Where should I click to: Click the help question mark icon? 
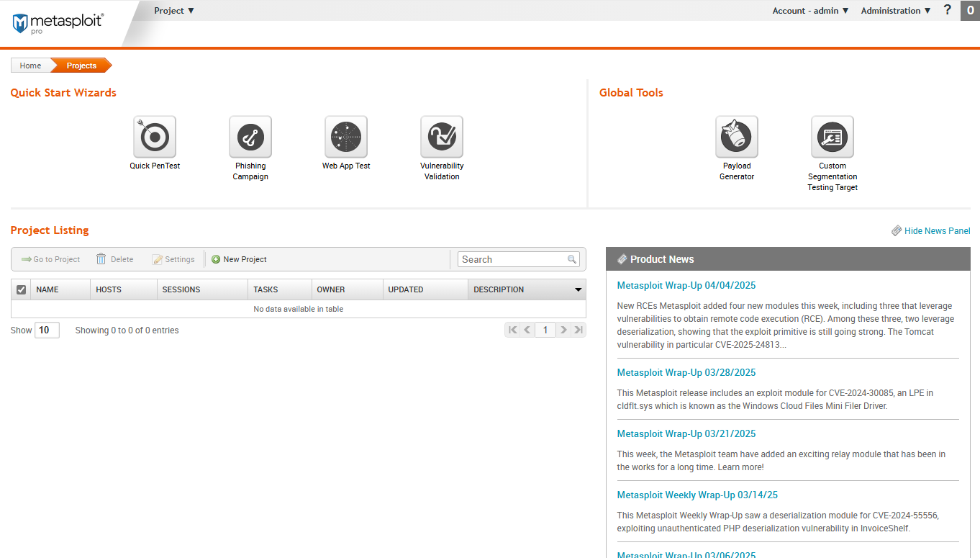948,10
